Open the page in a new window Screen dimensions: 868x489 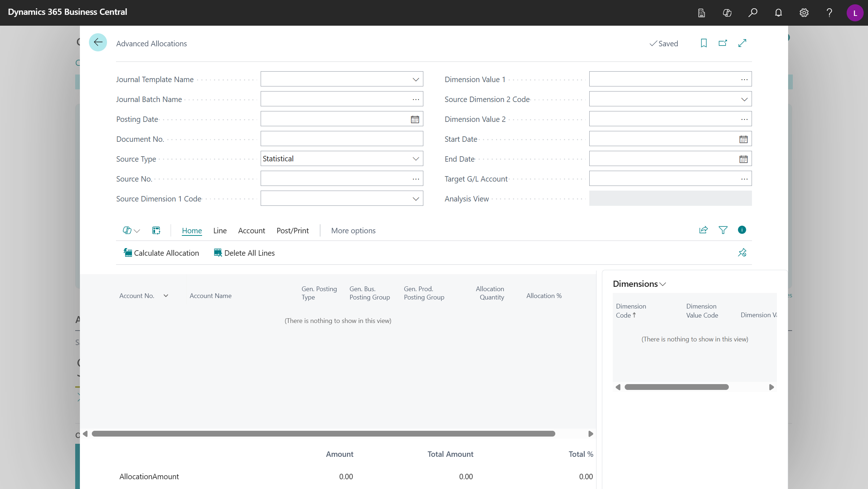[723, 43]
